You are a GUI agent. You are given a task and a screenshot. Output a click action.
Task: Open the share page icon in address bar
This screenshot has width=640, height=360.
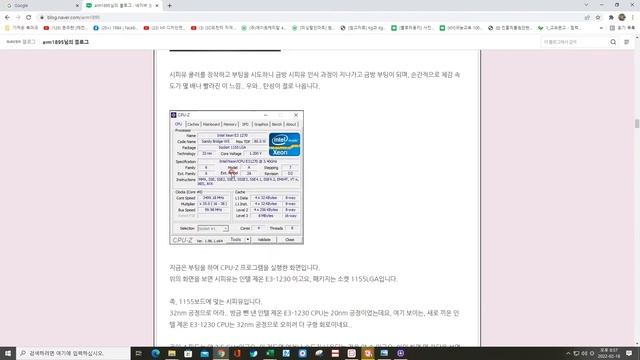coord(587,18)
